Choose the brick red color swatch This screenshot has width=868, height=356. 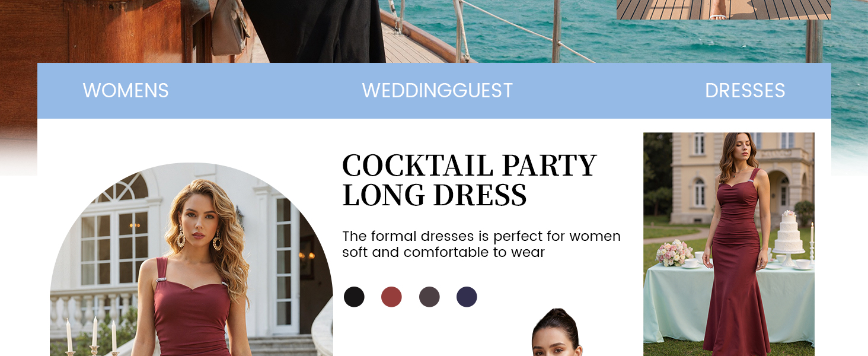[391, 297]
